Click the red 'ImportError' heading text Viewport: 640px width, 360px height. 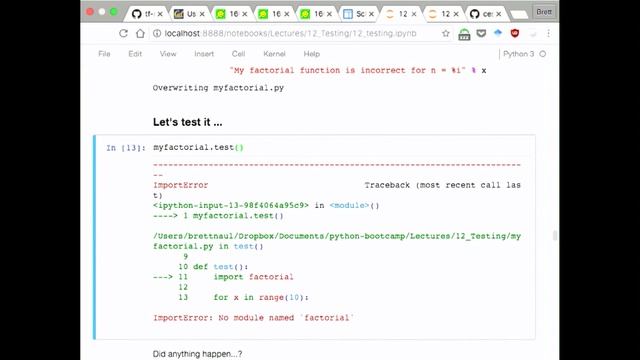[x=180, y=185]
